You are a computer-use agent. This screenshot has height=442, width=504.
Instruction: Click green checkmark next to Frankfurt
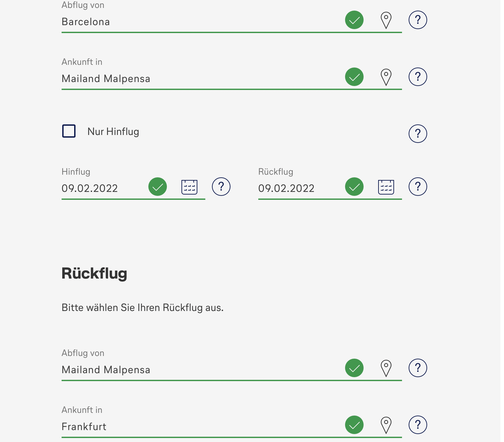click(354, 425)
